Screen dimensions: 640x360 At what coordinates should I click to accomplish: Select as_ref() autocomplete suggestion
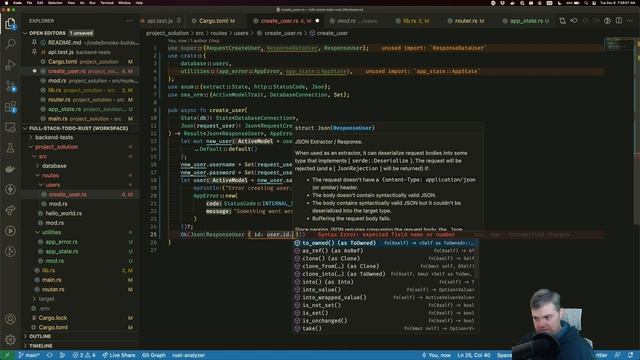(x=385, y=251)
